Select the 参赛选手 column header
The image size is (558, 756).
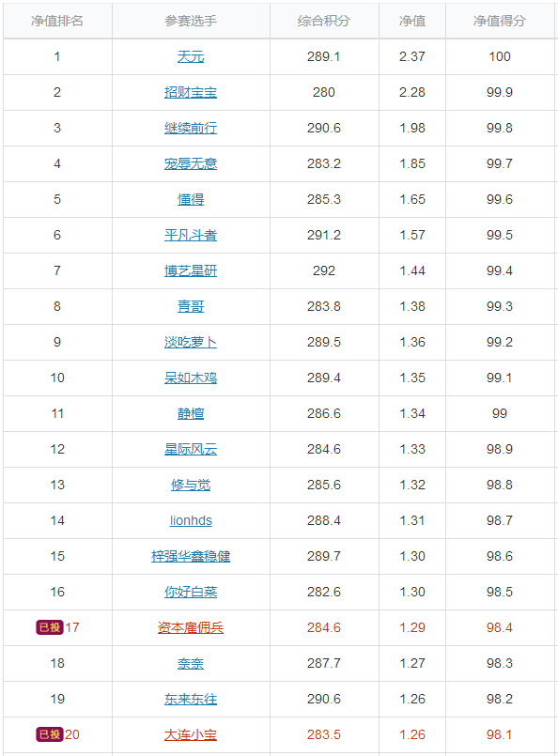click(x=191, y=21)
